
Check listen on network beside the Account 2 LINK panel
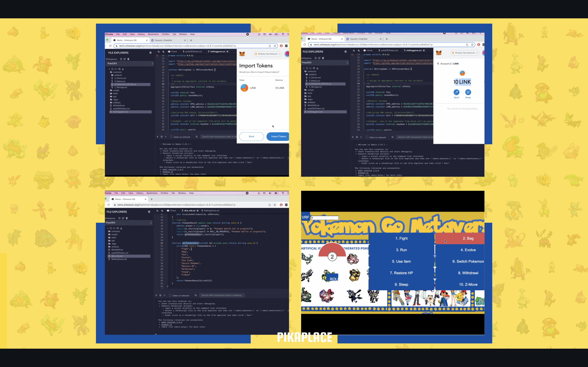pos(367,137)
